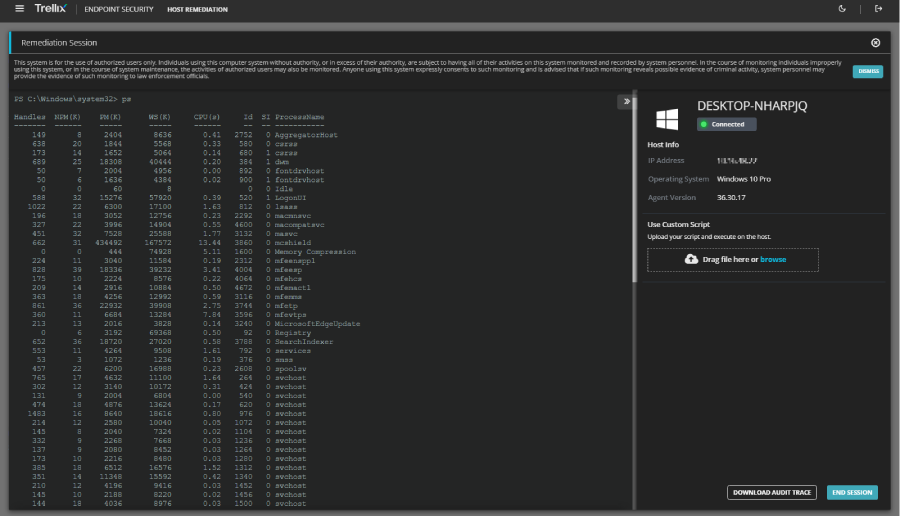This screenshot has height=516, width=900.
Task: Click the DESKTOP-NHARPJQ host name
Action: 752,106
